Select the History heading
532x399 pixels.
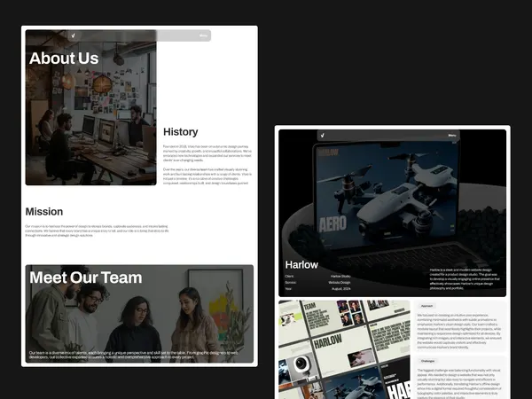181,131
